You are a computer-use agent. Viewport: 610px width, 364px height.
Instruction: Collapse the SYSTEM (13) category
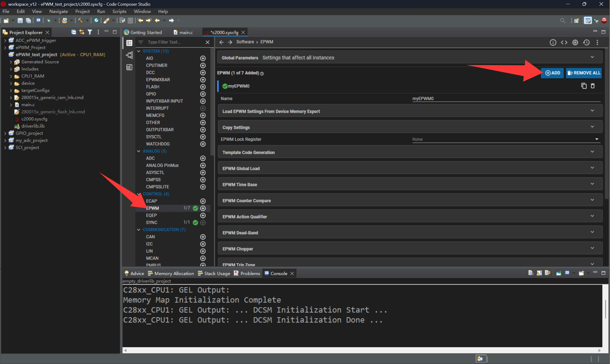tap(139, 51)
